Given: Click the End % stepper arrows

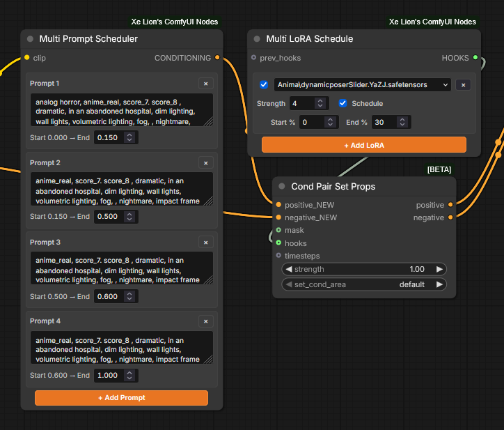Looking at the screenshot, I should coord(402,122).
